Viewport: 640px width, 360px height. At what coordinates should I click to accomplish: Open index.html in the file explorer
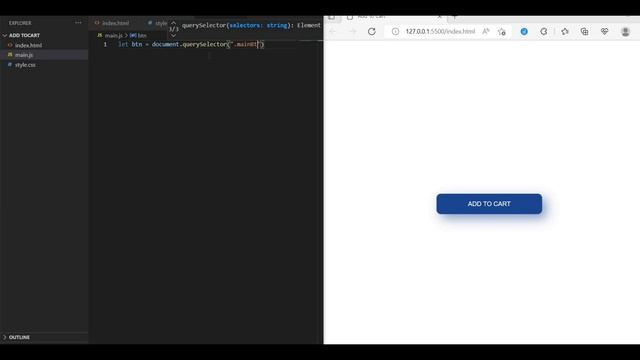(x=28, y=45)
